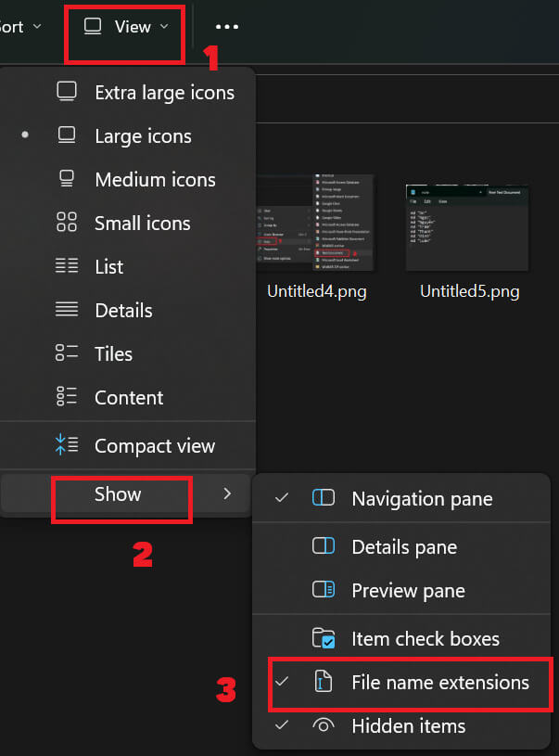The image size is (559, 756).
Task: Select the Extra large icons view
Action: (x=164, y=92)
